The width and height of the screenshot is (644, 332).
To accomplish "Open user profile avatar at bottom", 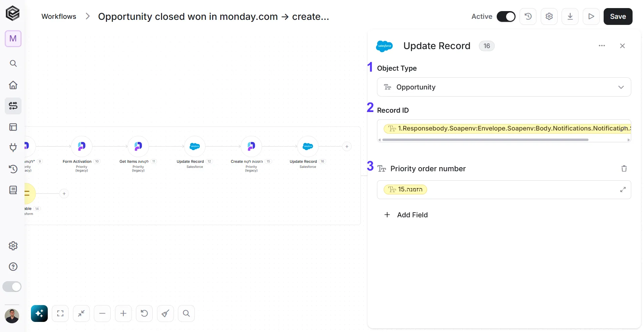I will [x=12, y=316].
